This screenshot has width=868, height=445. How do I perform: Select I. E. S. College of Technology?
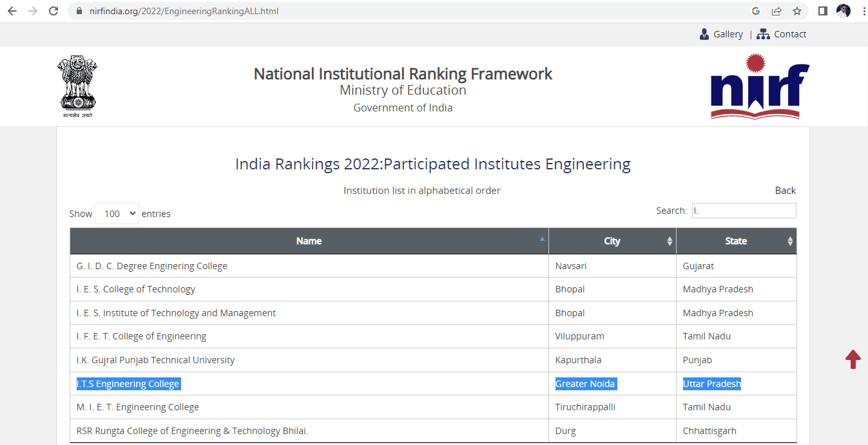click(136, 289)
